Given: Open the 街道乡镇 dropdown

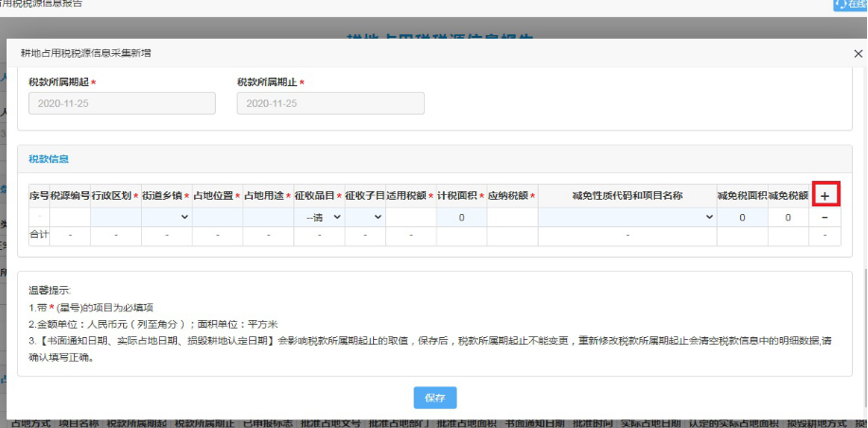Looking at the screenshot, I should tap(166, 217).
